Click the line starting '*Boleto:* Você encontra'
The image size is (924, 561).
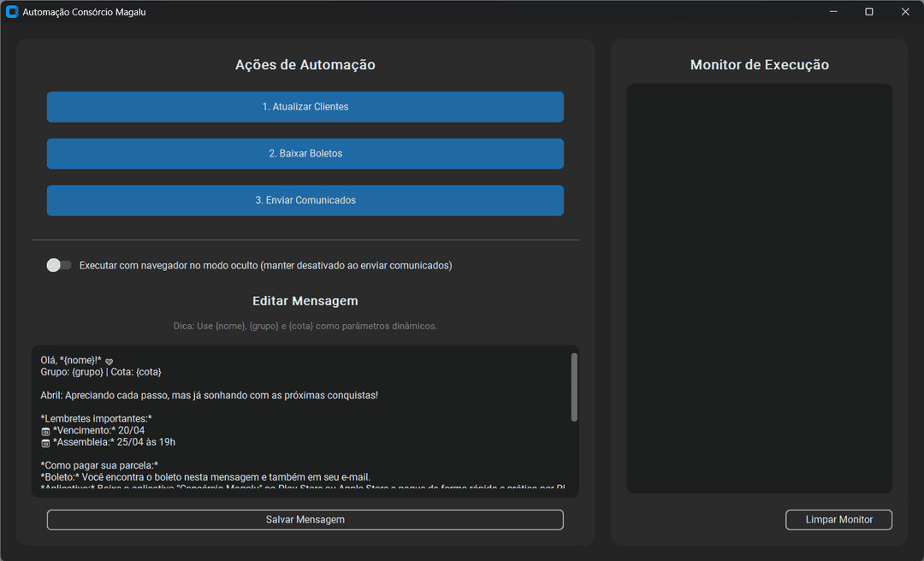tap(205, 476)
